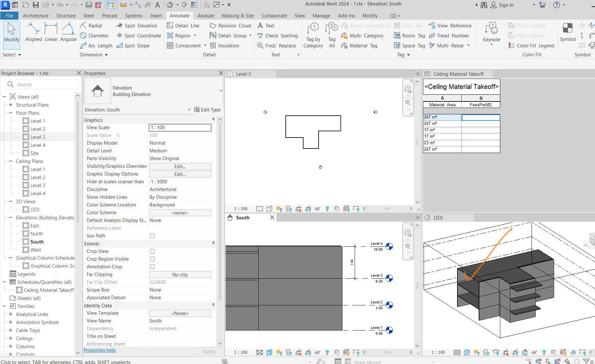Click the Apply button in Properties
The width and height of the screenshot is (595, 364).
click(208, 351)
